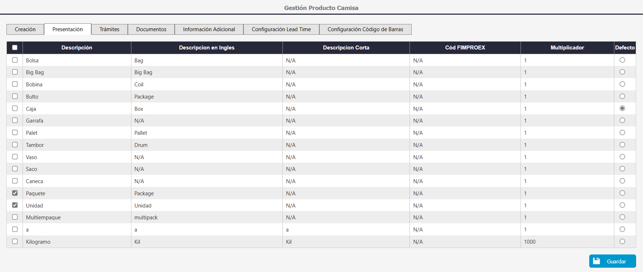Viewport: 644px width, 272px height.
Task: Click the Guardar save button
Action: pos(612,261)
